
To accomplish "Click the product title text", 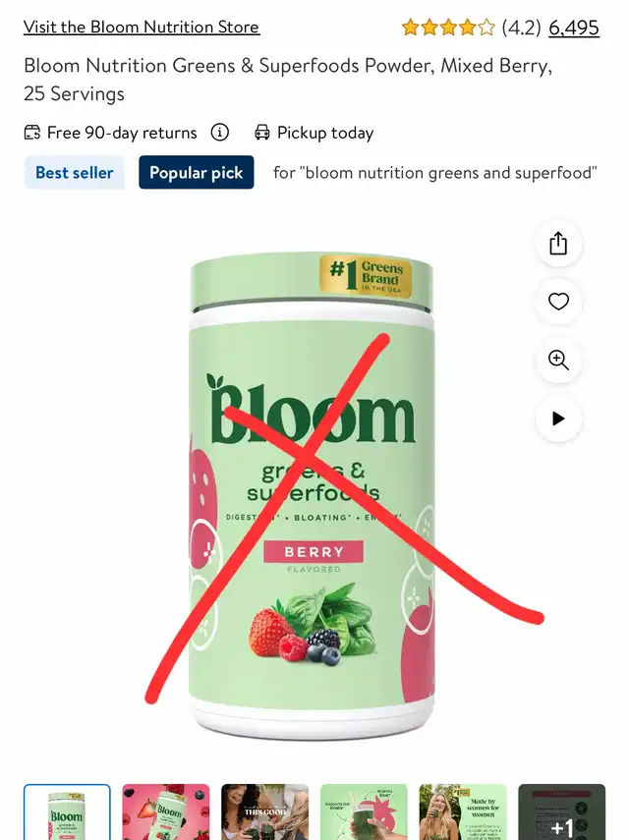I will (x=288, y=80).
